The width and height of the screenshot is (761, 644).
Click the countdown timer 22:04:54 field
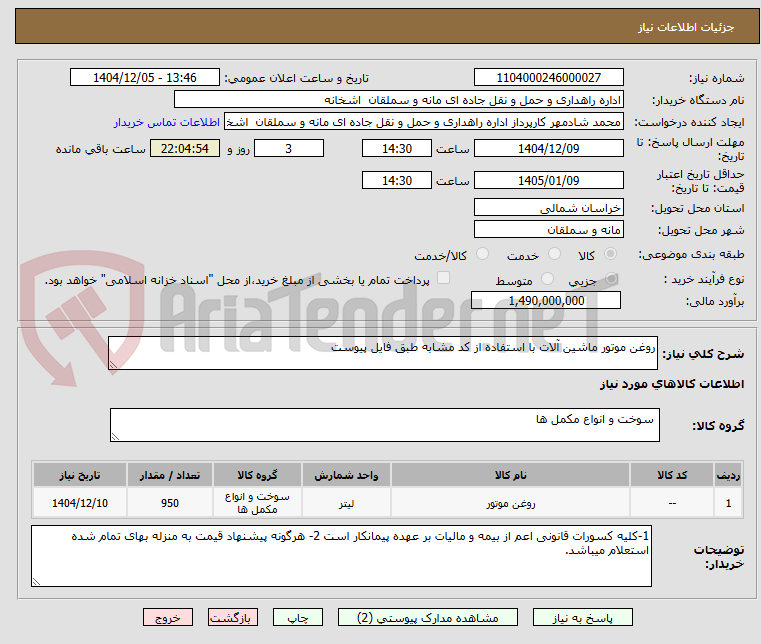click(x=185, y=149)
